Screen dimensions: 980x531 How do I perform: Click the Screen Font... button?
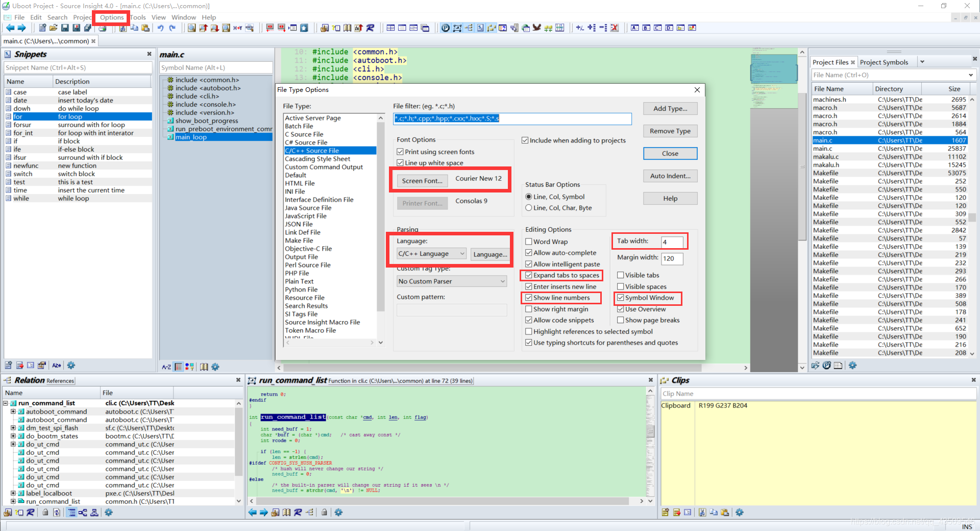click(x=422, y=181)
